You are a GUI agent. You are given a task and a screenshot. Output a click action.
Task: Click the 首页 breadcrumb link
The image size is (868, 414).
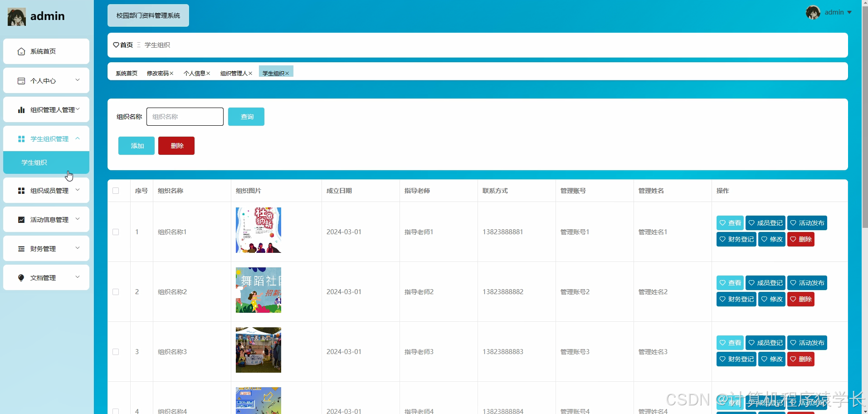pos(127,45)
